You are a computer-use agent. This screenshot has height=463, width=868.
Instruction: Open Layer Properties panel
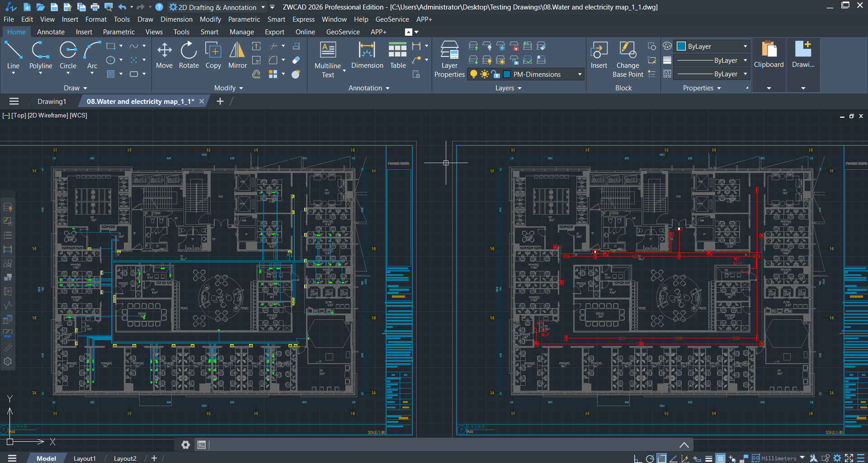449,59
